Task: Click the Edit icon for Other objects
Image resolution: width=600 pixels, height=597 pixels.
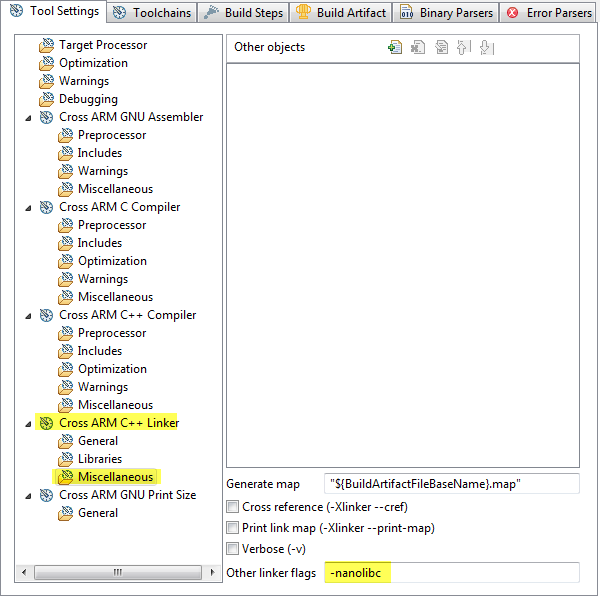Action: tap(441, 48)
